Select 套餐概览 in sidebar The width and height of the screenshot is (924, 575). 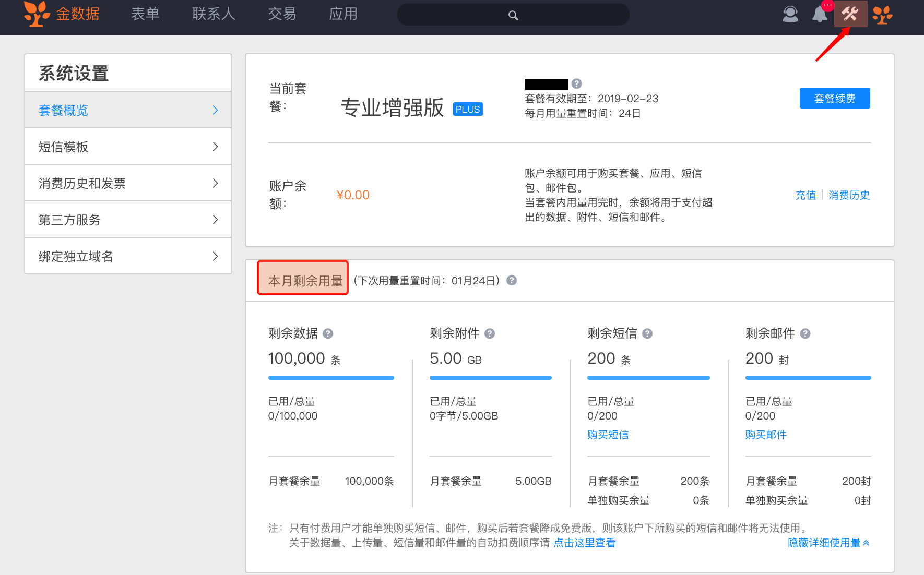tap(128, 110)
